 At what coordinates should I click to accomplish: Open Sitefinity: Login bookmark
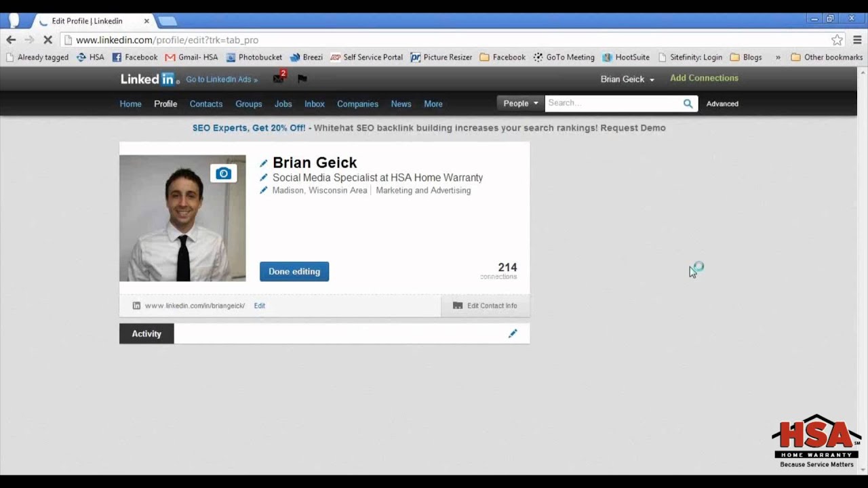(690, 58)
